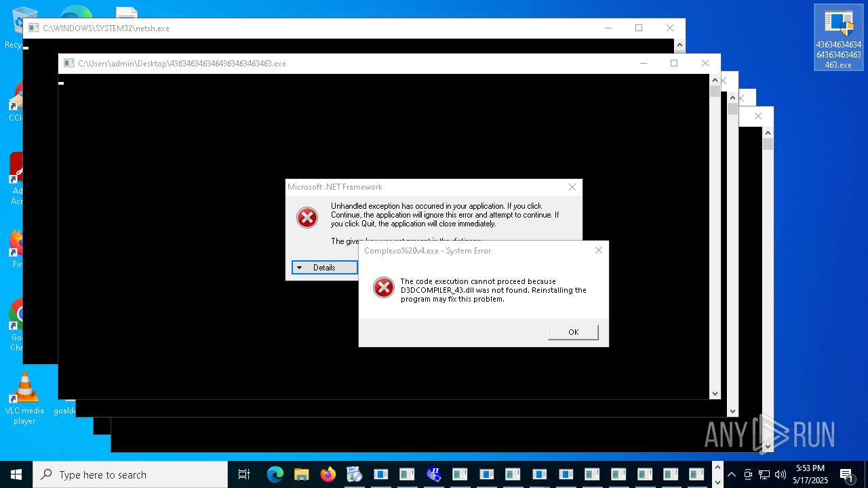Click the taskbar overflow down arrow

[x=717, y=482]
